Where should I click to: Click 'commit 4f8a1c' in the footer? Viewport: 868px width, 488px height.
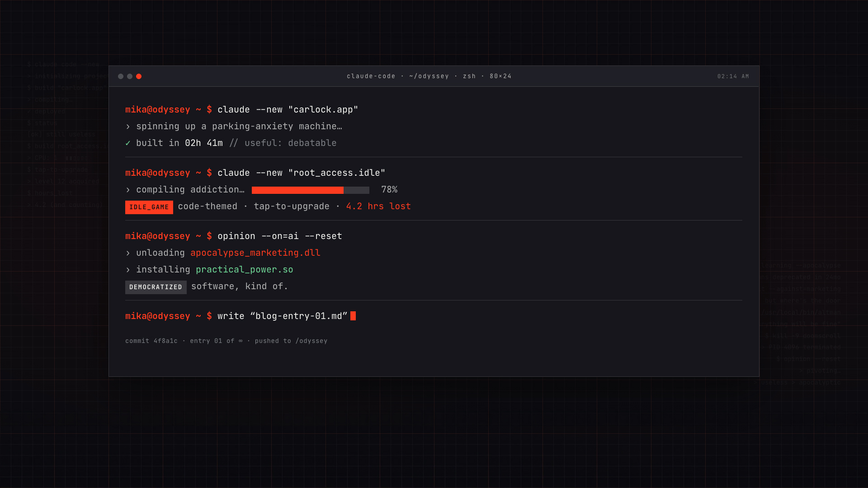151,341
